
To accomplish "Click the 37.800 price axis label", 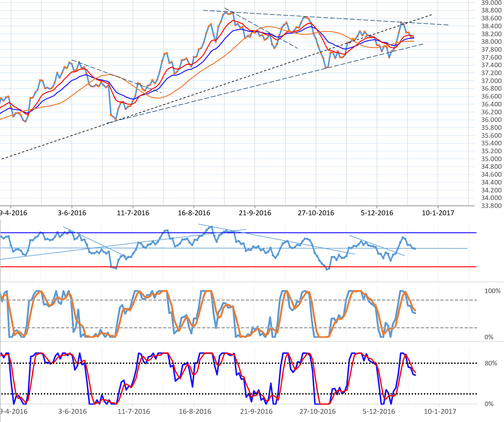I will click(491, 50).
